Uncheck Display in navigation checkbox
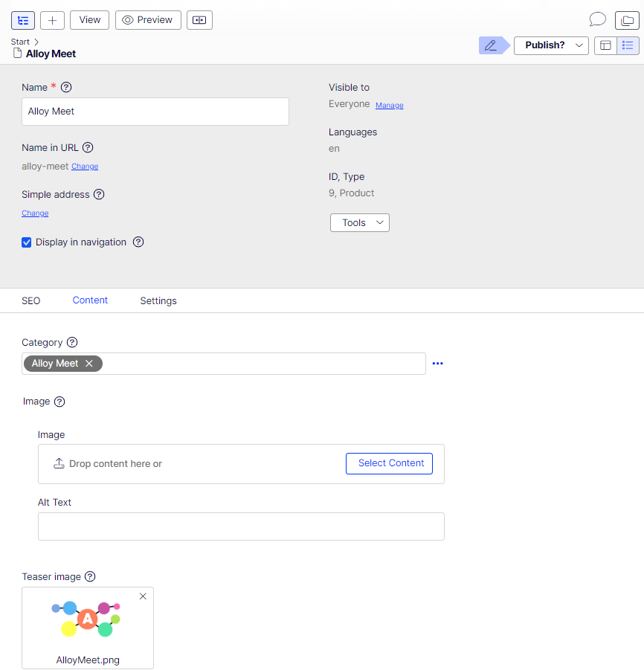Viewport: 644px width, 670px height. click(27, 242)
